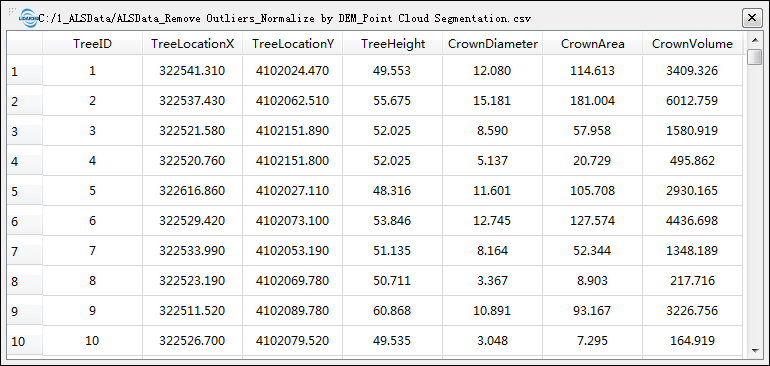This screenshot has height=366, width=770.
Task: Select CrownVolume cell 1580.919
Action: 692,131
